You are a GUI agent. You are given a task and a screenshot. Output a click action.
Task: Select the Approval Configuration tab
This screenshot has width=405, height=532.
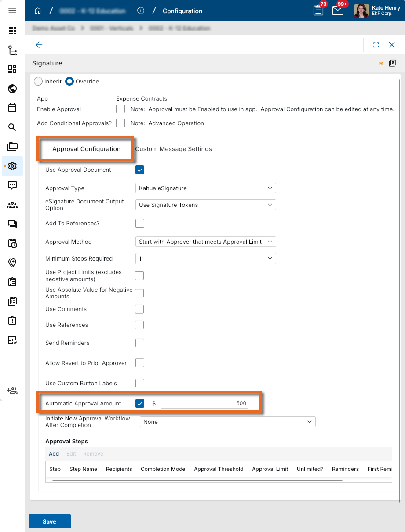pyautogui.click(x=86, y=149)
